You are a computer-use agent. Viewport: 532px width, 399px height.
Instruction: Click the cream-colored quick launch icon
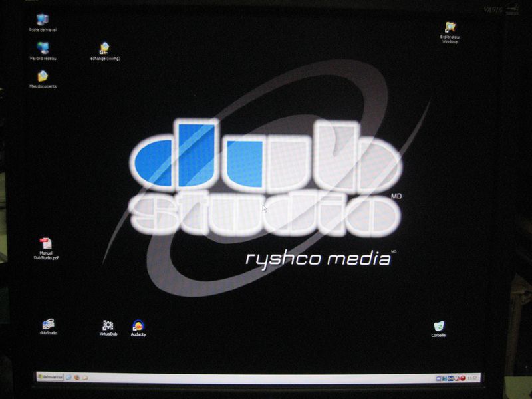(85, 378)
